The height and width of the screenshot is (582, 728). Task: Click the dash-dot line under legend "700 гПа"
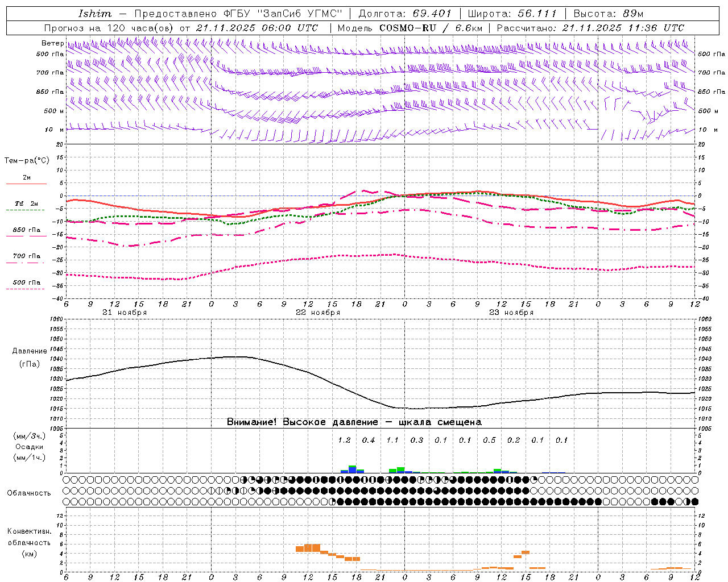(25, 263)
